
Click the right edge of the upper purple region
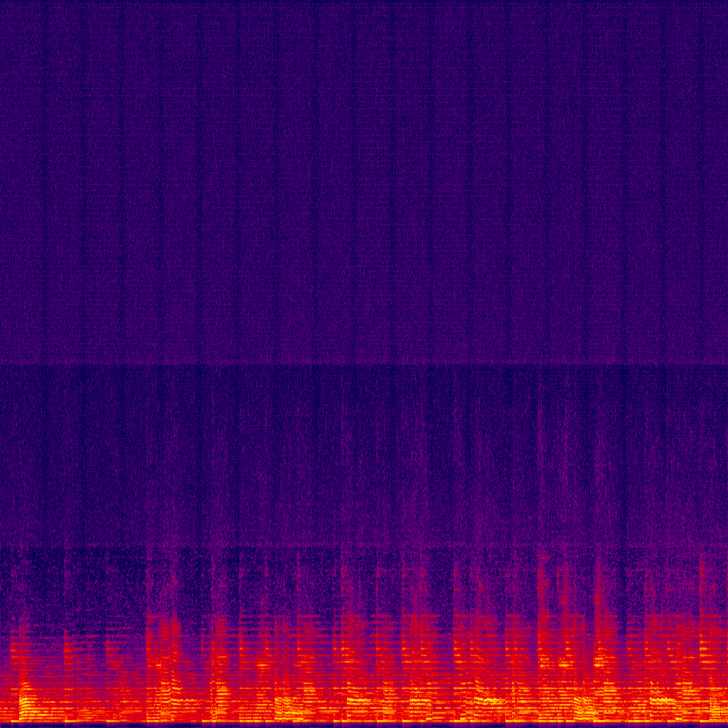725,182
